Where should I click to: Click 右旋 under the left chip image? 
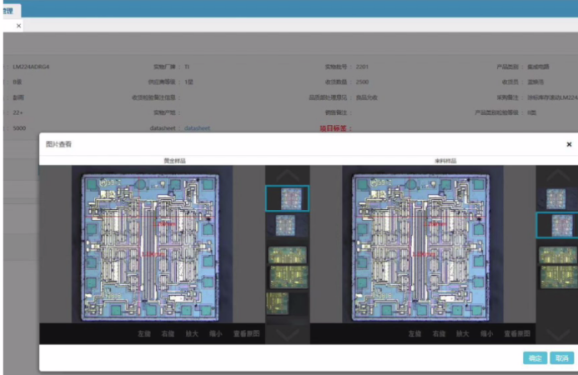[x=168, y=334]
